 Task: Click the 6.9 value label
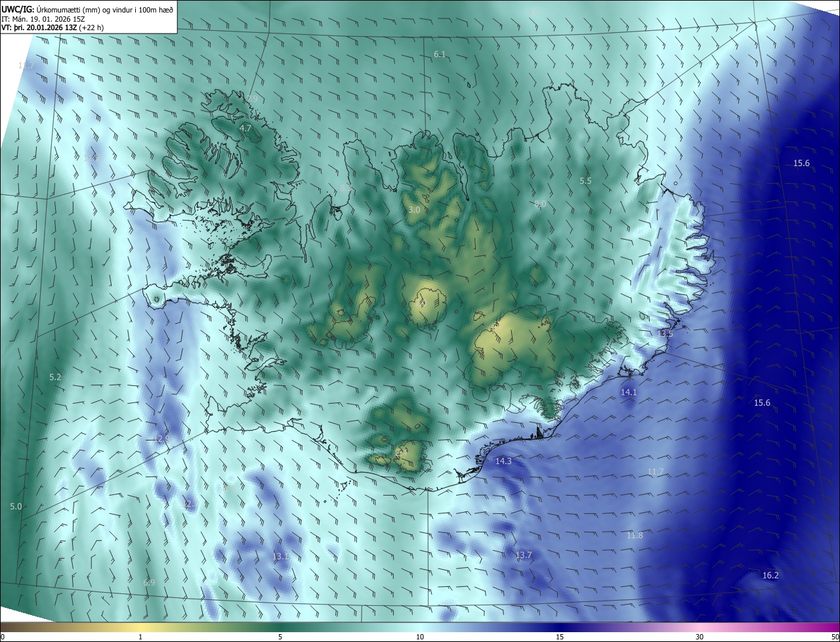coord(149,583)
